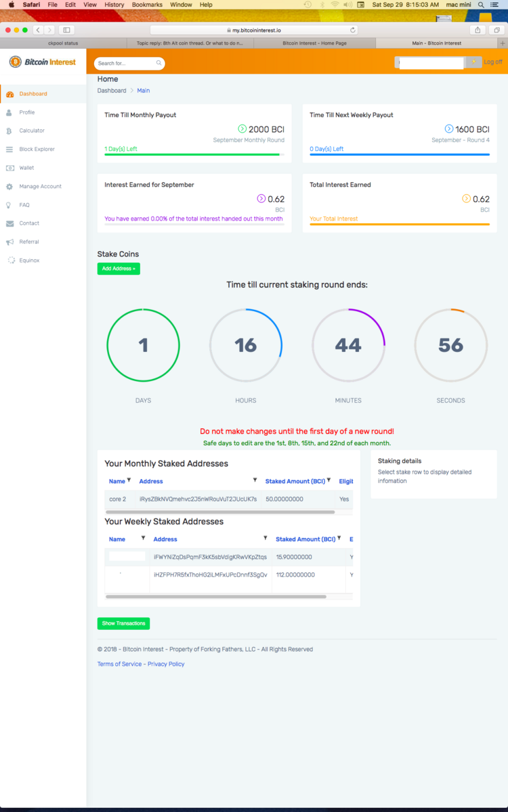Click Safari forward navigation arrow
The width and height of the screenshot is (508, 812).
[x=49, y=30]
